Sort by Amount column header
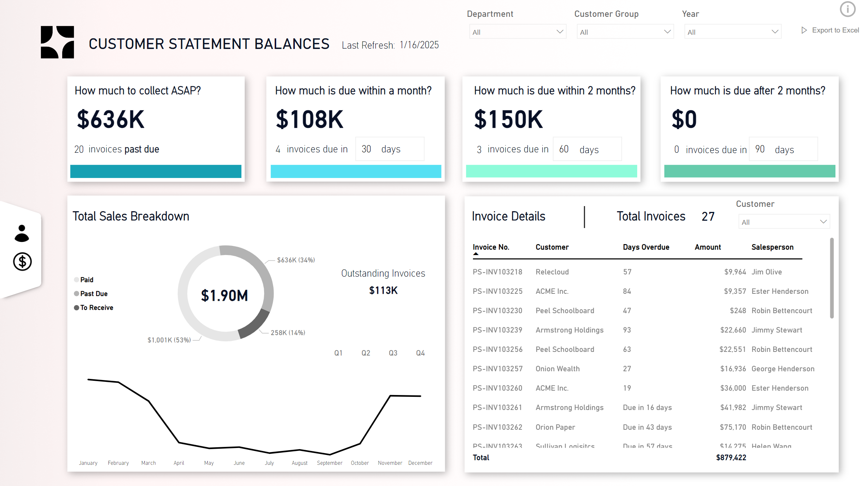Viewport: 868px width, 486px height. click(708, 247)
